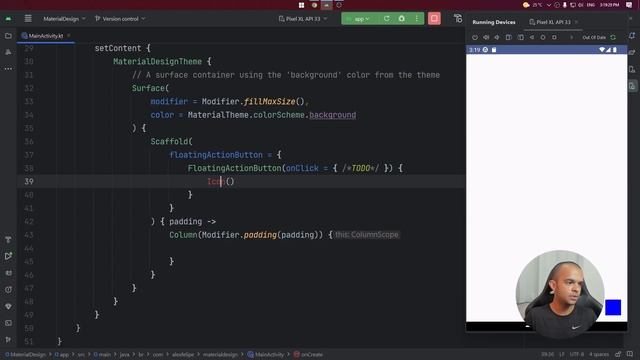Click the onCreate breadcrumb segment

[x=309, y=355]
